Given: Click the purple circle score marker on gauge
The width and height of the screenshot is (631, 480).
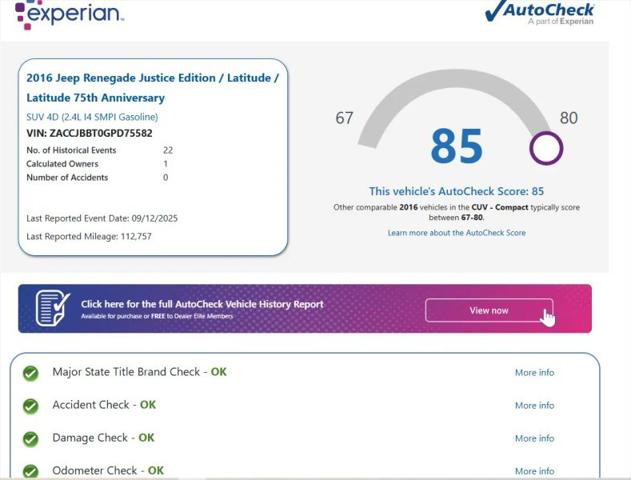Looking at the screenshot, I should pyautogui.click(x=546, y=148).
